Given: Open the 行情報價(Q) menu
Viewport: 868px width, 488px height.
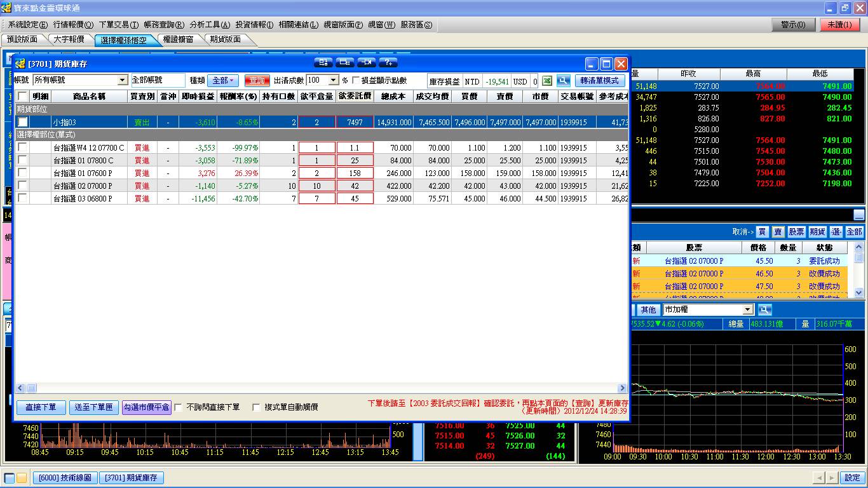Looking at the screenshot, I should tap(73, 25).
